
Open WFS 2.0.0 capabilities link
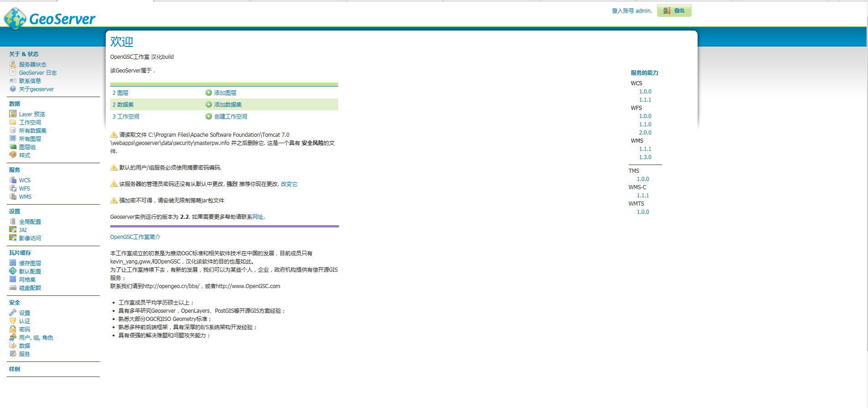[x=645, y=133]
